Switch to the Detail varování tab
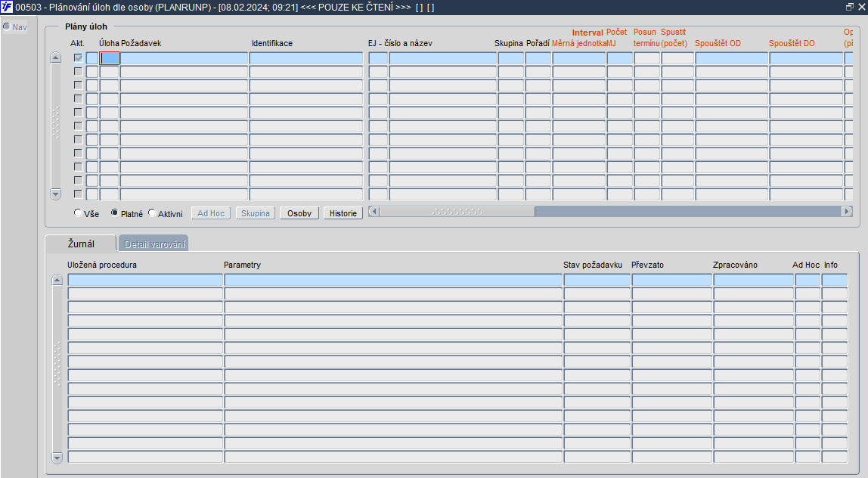Screen dimensions: 868x478 (154, 244)
